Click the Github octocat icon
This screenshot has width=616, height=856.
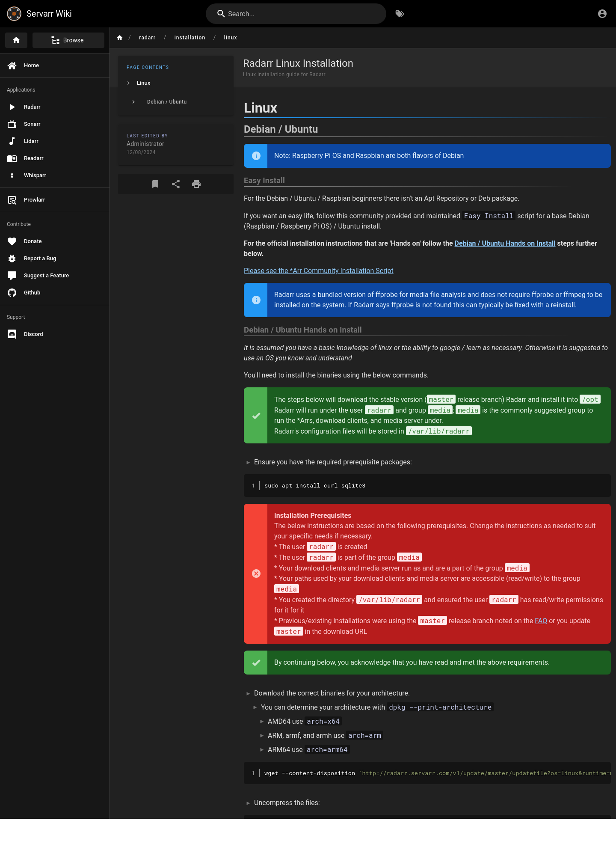[x=12, y=293]
